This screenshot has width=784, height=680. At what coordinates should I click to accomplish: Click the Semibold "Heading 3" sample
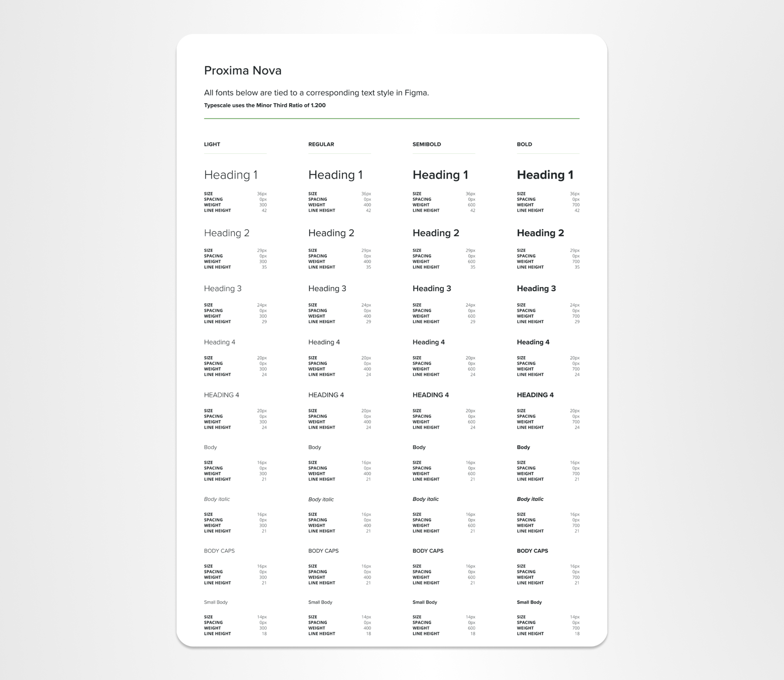[432, 288]
